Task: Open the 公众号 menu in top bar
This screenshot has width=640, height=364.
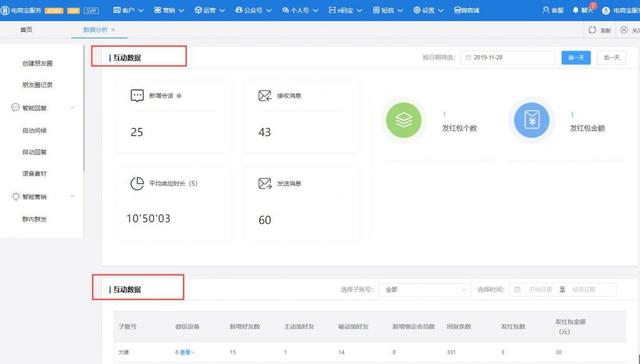Action: click(x=253, y=10)
